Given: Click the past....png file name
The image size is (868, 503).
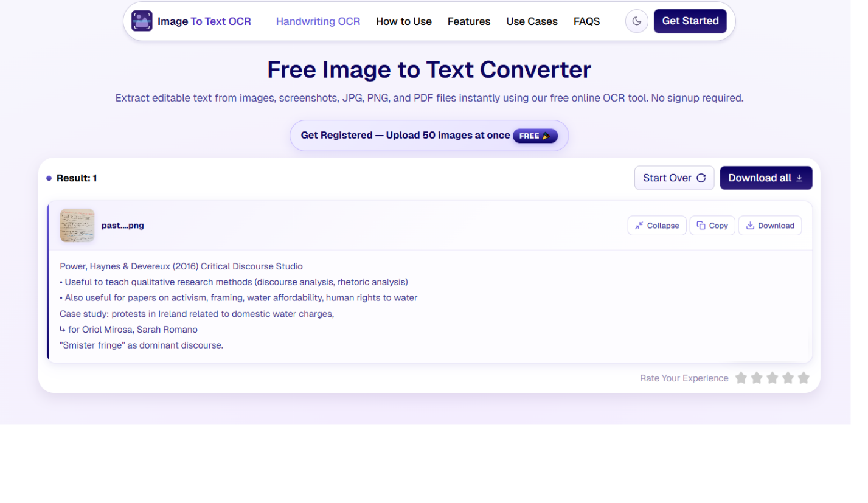Looking at the screenshot, I should pyautogui.click(x=123, y=226).
